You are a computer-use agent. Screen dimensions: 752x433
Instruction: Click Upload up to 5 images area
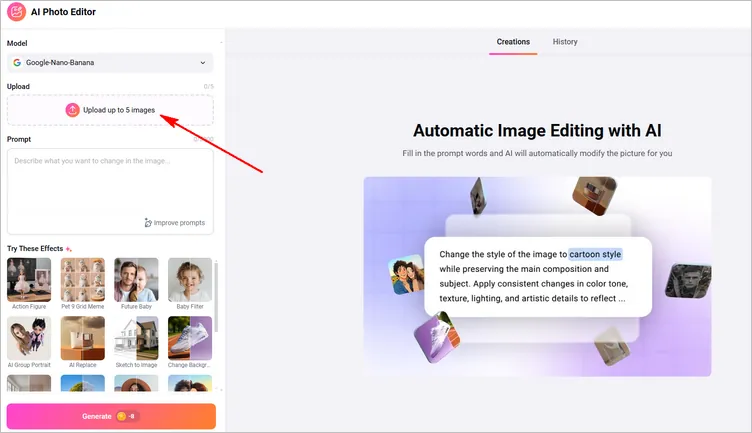(x=110, y=110)
